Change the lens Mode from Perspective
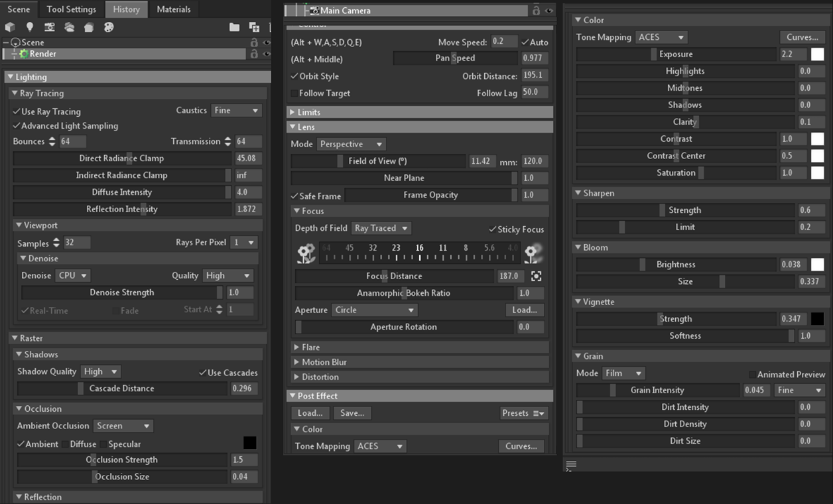 pyautogui.click(x=351, y=144)
